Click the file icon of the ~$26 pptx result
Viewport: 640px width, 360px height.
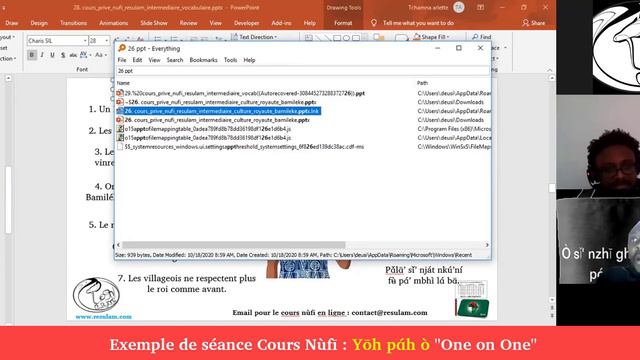click(x=120, y=102)
